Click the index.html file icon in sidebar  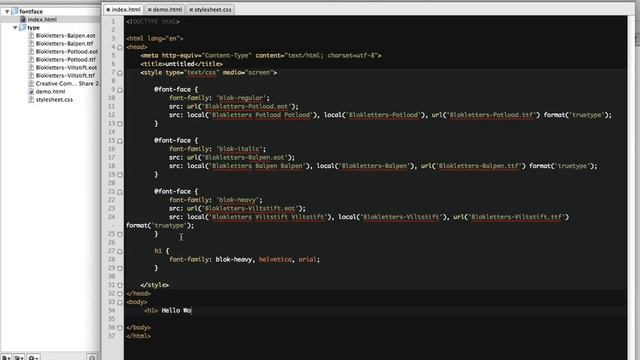coord(23,20)
